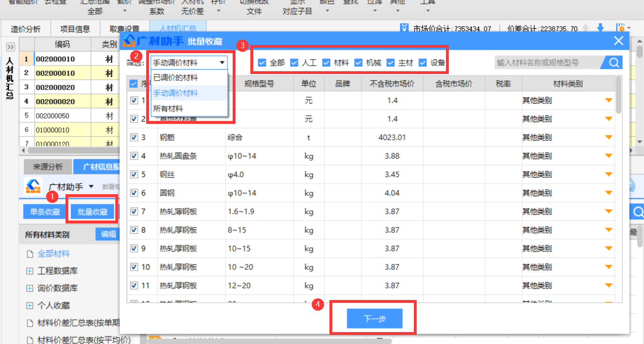Click the main grid vertical scrollbar down arrow

click(x=639, y=142)
